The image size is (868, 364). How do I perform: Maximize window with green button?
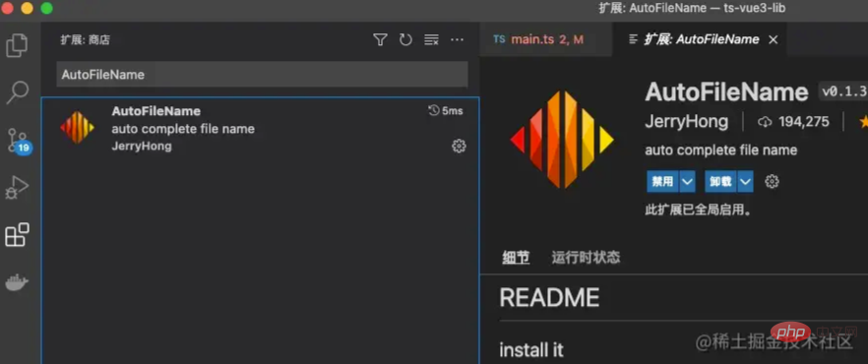pyautogui.click(x=46, y=8)
